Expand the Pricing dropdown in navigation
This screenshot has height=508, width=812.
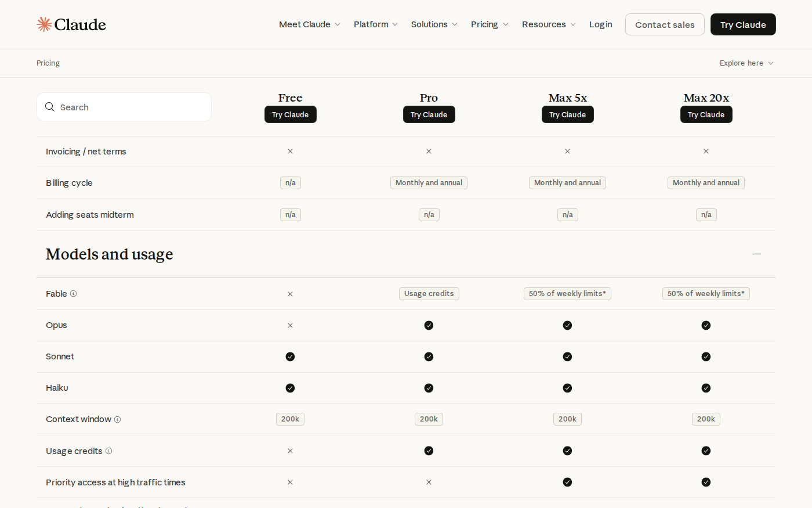pyautogui.click(x=490, y=24)
